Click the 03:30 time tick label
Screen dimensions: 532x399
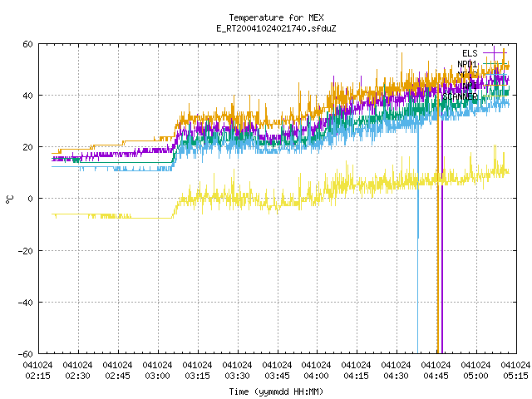pyautogui.click(x=237, y=376)
